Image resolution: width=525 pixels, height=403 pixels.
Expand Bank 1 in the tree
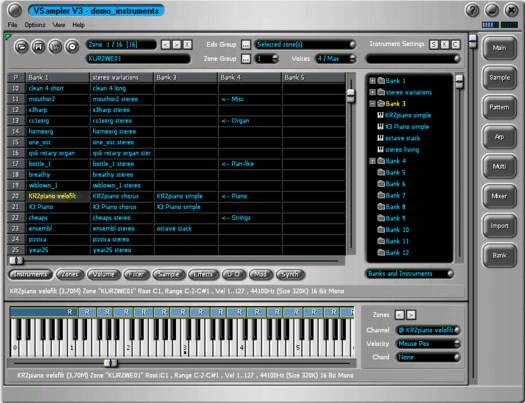tap(372, 81)
